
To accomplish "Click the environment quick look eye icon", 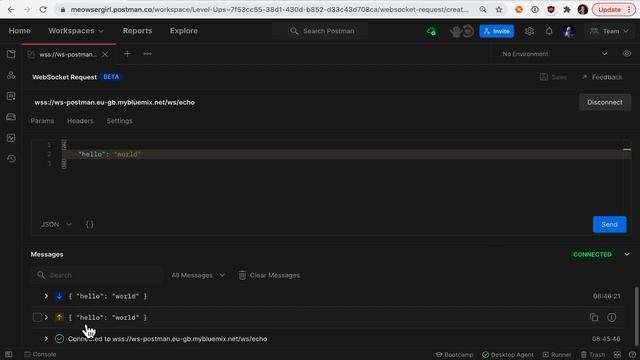I will [x=627, y=54].
